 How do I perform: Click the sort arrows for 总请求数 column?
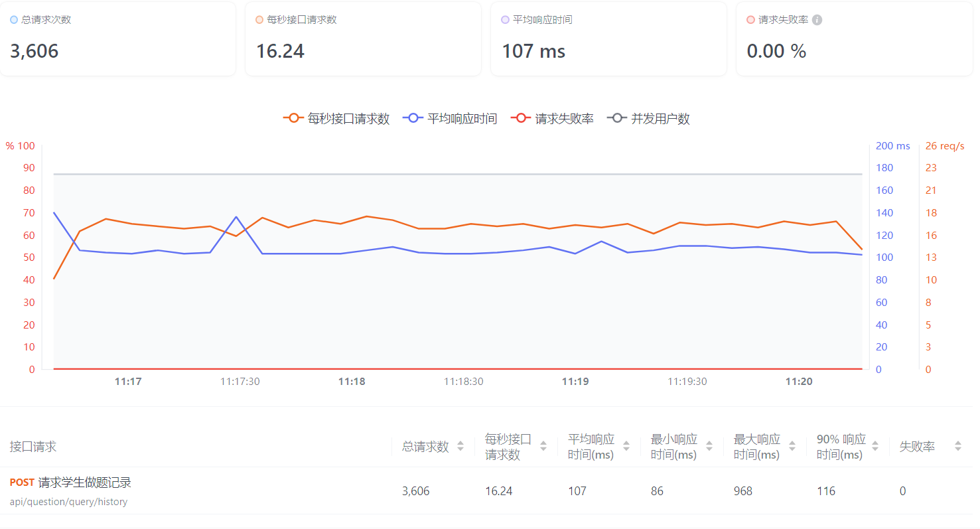(x=460, y=447)
